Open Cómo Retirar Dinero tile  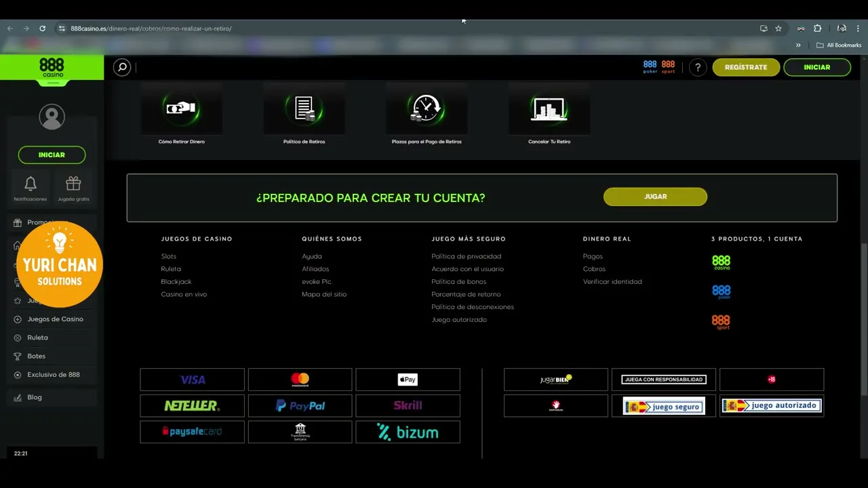coord(181,115)
